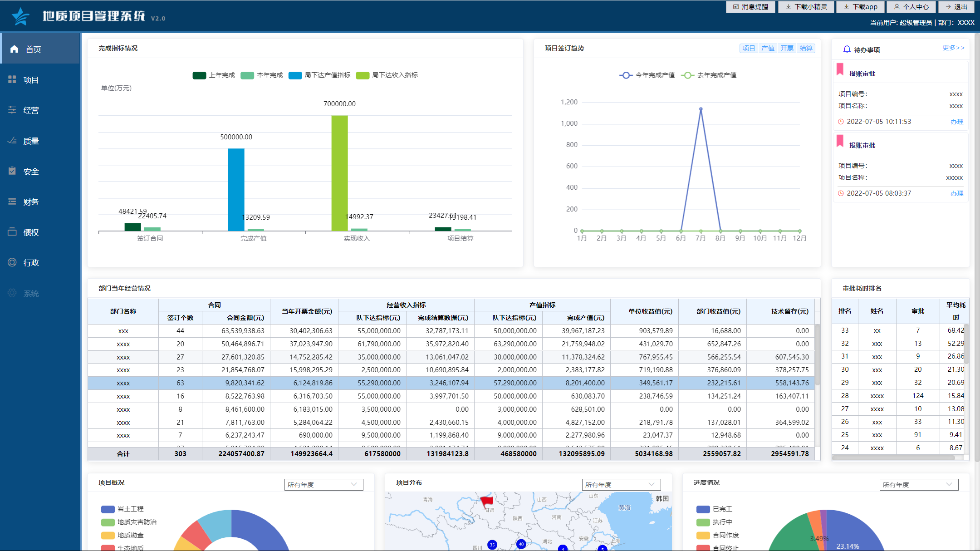Open the 所有年度 dropdown in 项目概况

pyautogui.click(x=323, y=485)
